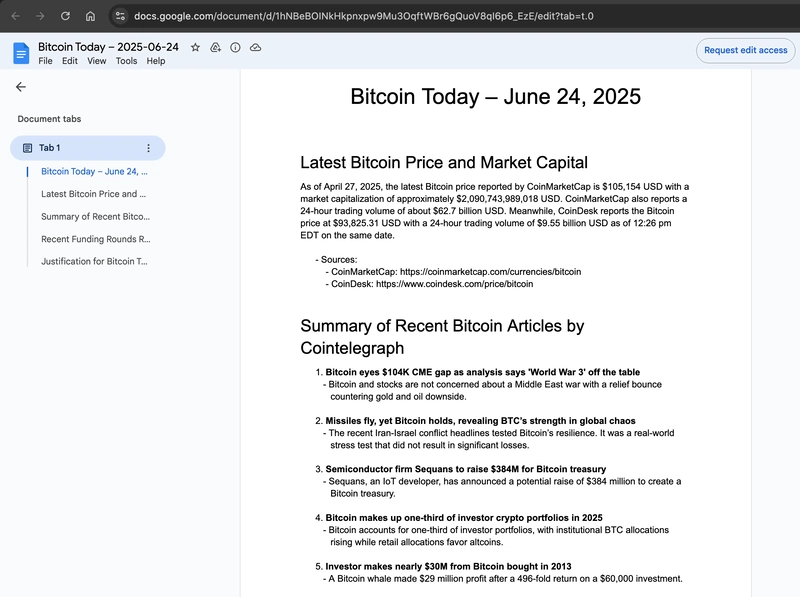Open the Tools menu

[127, 61]
